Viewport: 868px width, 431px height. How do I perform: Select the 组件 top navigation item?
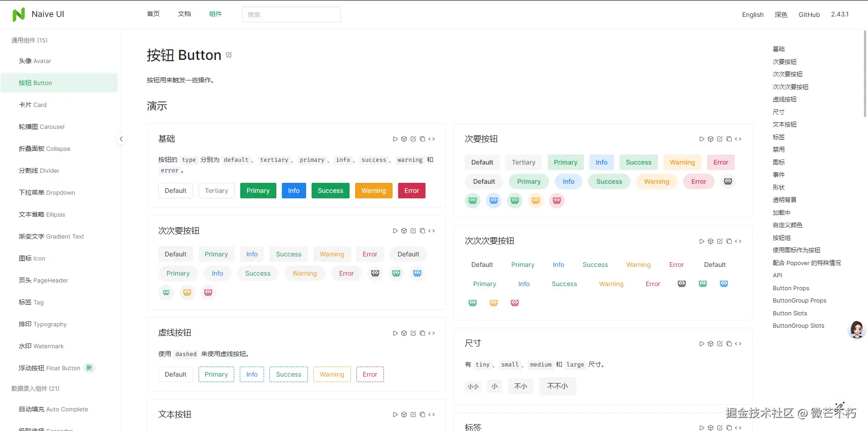pyautogui.click(x=216, y=14)
